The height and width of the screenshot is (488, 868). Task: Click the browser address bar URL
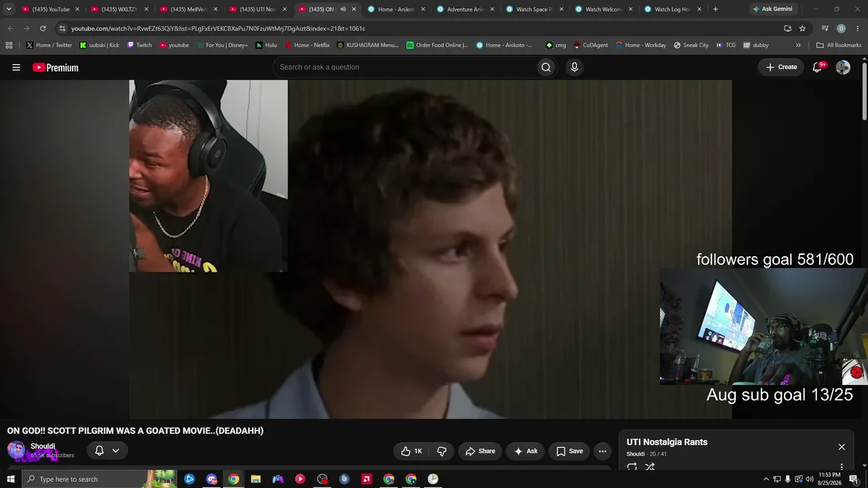(x=218, y=28)
